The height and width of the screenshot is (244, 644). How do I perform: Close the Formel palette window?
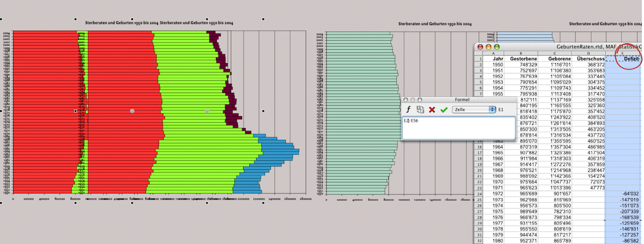(406, 99)
